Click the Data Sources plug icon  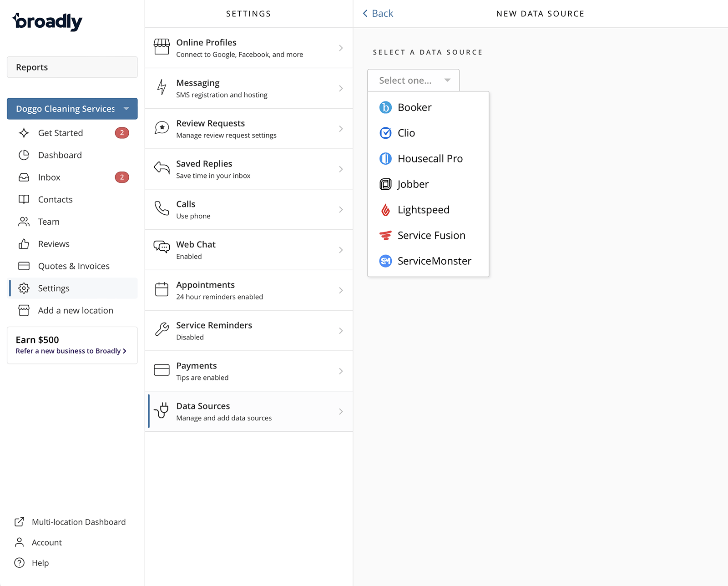[162, 410]
